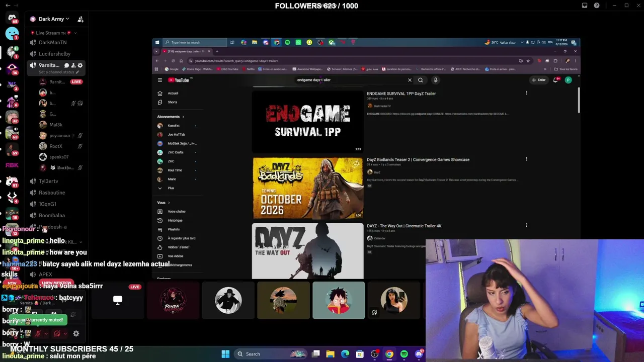Open ENDGAME SURVIVAL 1PP DayZ Trailer title
Screen dimensions: 644x362
[x=401, y=94]
